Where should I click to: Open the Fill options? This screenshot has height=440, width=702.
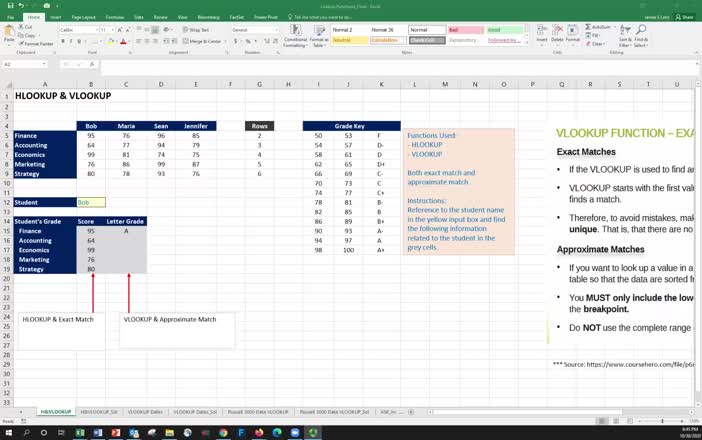[x=593, y=35]
